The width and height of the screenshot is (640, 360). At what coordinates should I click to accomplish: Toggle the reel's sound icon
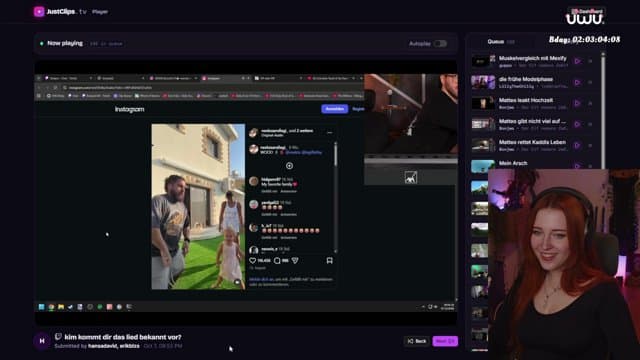[x=237, y=282]
